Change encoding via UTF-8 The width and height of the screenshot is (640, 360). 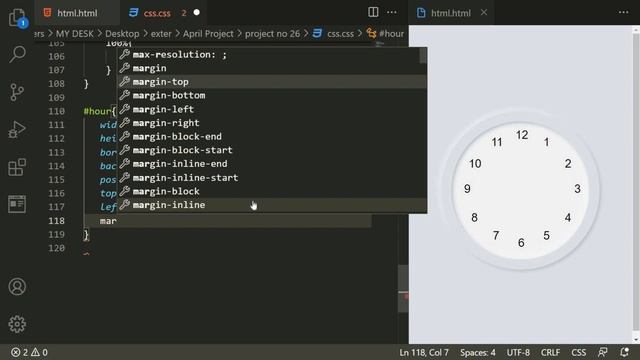(518, 352)
